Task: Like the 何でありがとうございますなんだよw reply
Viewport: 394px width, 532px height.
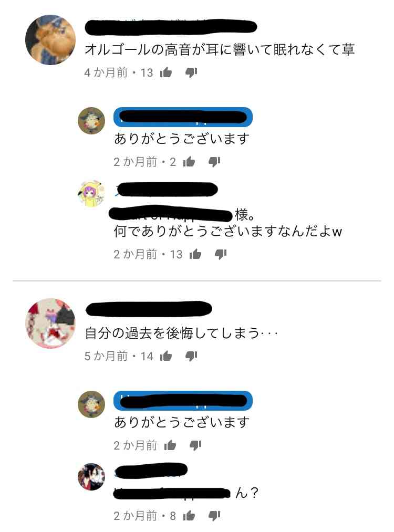Action: pyautogui.click(x=195, y=254)
